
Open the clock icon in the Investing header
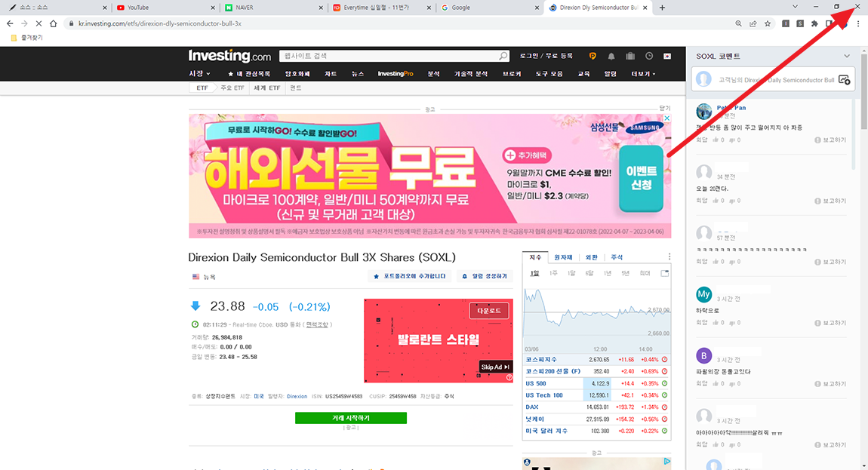pyautogui.click(x=649, y=56)
